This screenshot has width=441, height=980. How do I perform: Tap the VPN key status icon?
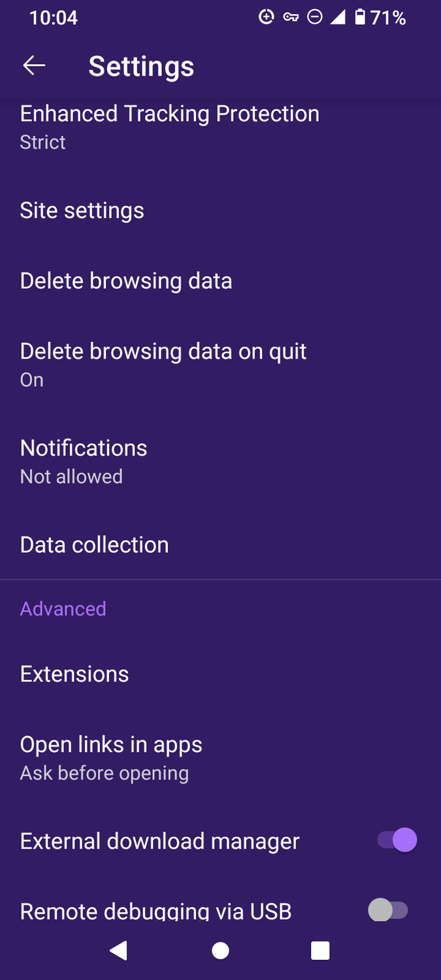[x=291, y=17]
